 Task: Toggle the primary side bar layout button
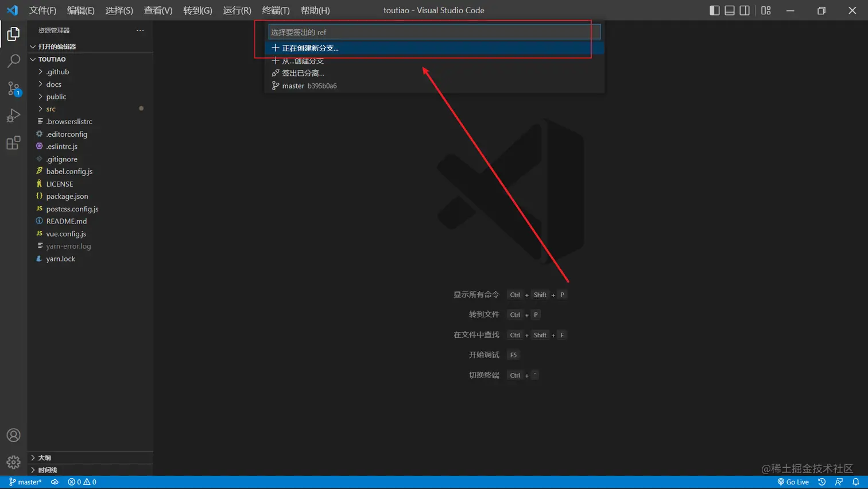pos(715,10)
